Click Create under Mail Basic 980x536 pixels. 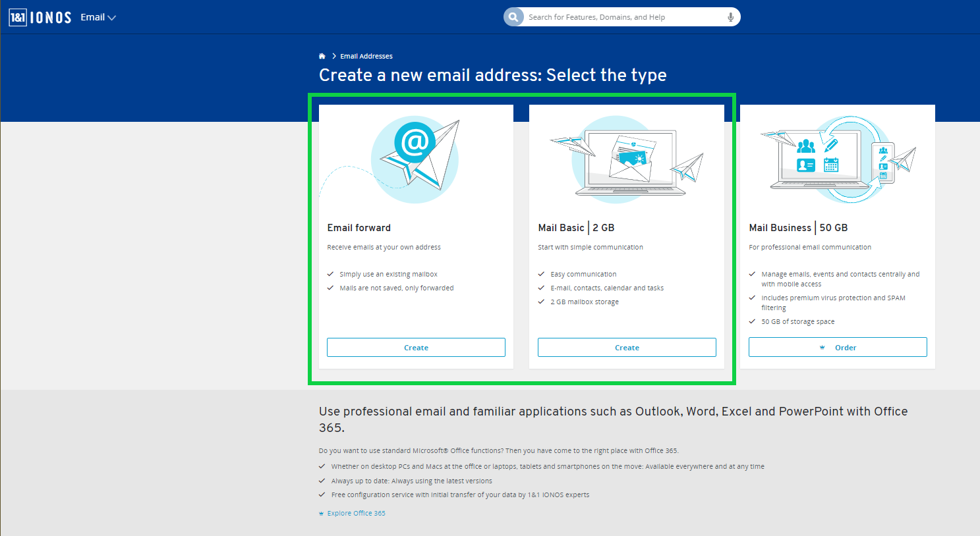(x=627, y=348)
